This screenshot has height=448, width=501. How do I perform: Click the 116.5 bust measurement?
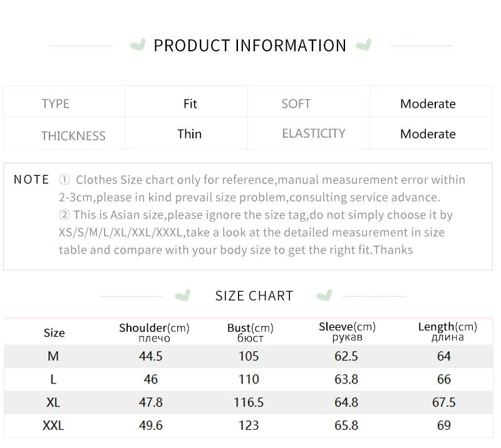(249, 402)
